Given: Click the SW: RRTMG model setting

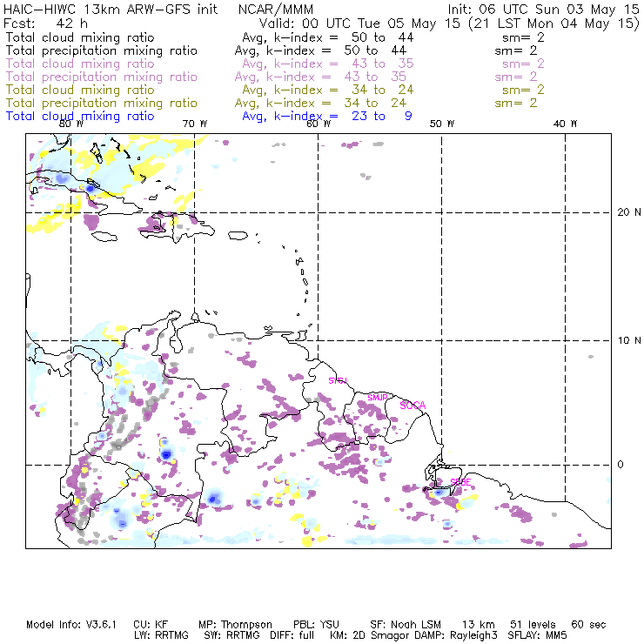Looking at the screenshot, I should (x=232, y=635).
